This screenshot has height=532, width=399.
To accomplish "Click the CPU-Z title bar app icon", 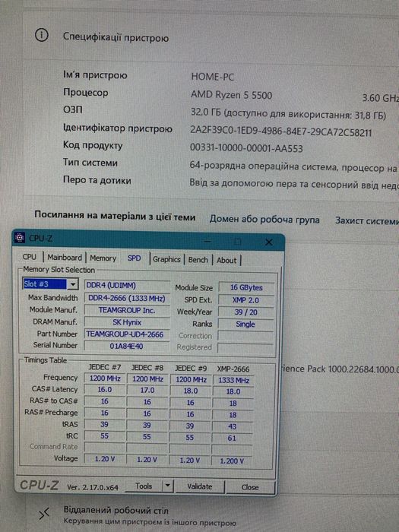I will 19,237.
